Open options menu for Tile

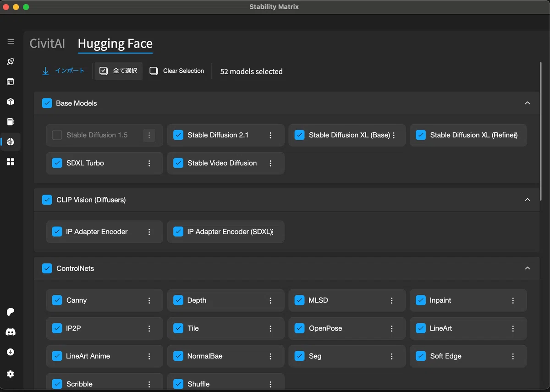pos(270,328)
